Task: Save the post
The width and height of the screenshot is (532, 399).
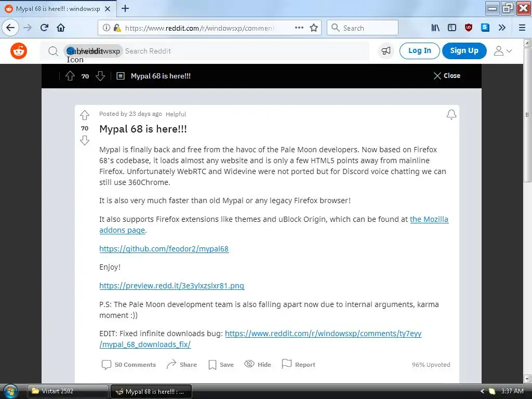Action: click(x=221, y=365)
